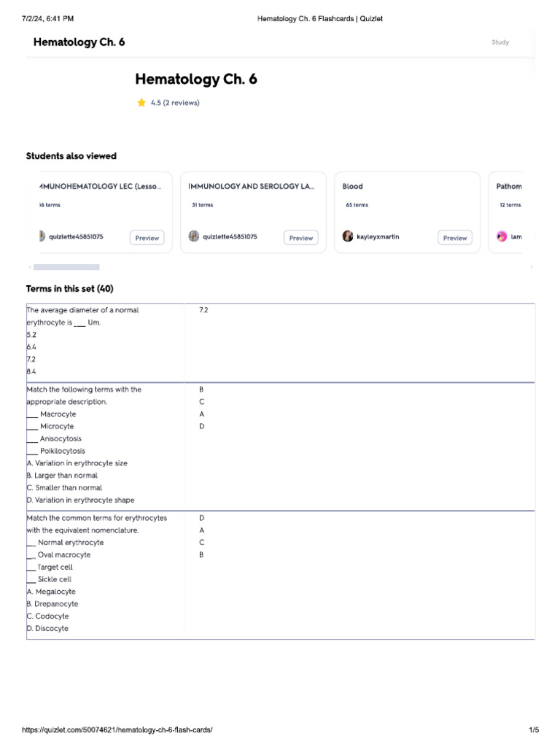Click the yellow star rating icon
This screenshot has height=747, width=560.
(141, 103)
